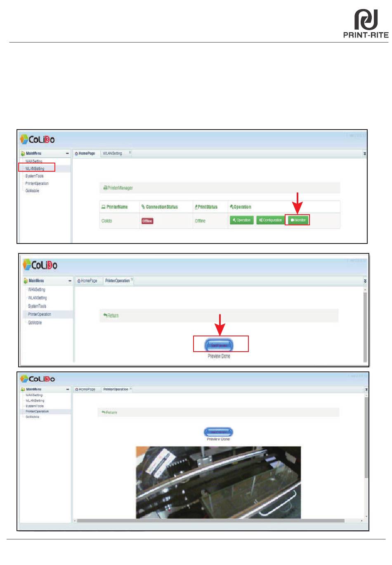Click horizontal scrollbar in third screenshot

coord(210,520)
